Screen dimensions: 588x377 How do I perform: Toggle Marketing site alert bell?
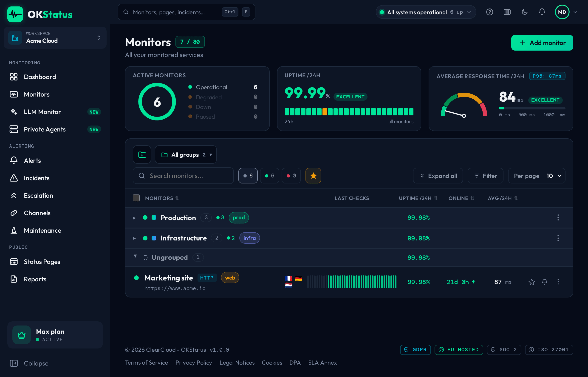[544, 282]
